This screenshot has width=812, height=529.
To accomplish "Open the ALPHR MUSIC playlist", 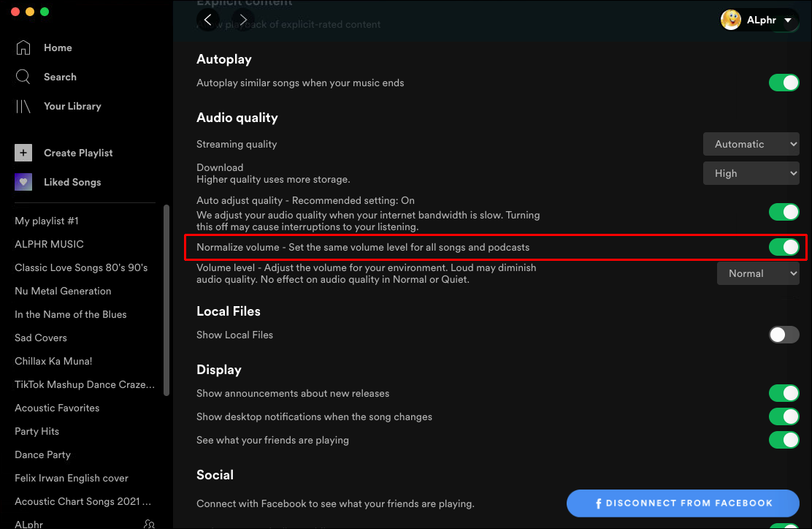I will point(49,244).
